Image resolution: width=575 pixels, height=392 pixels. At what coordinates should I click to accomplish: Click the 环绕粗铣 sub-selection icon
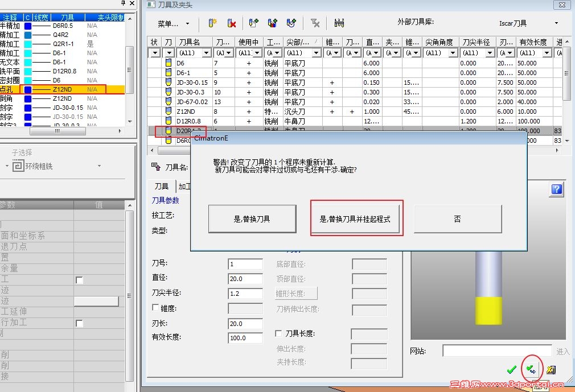[18, 166]
